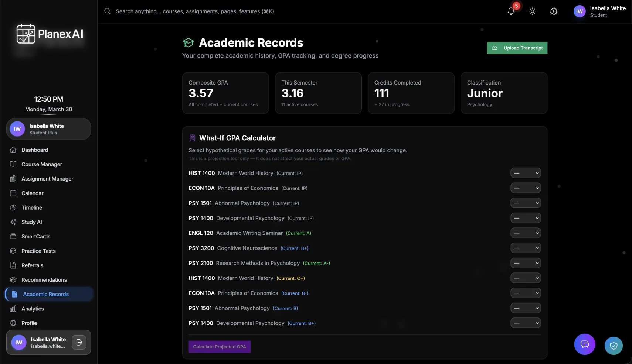Image resolution: width=632 pixels, height=364 pixels.
Task: Click the PSY 2100 Research Methods in Psychology text
Action: [244, 263]
